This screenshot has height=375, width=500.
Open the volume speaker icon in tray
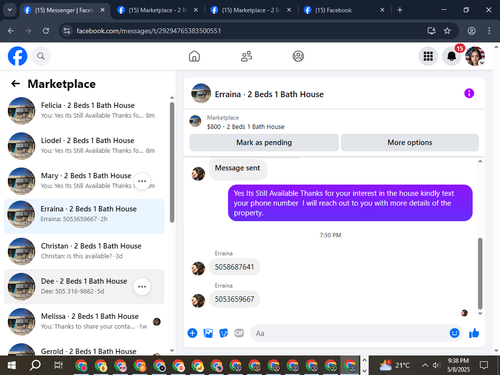(437, 365)
